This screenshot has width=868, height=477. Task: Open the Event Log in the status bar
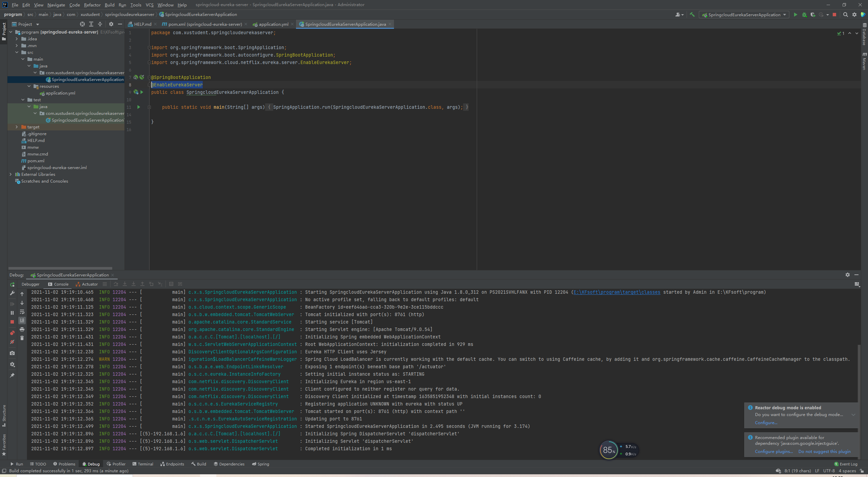coord(846,464)
